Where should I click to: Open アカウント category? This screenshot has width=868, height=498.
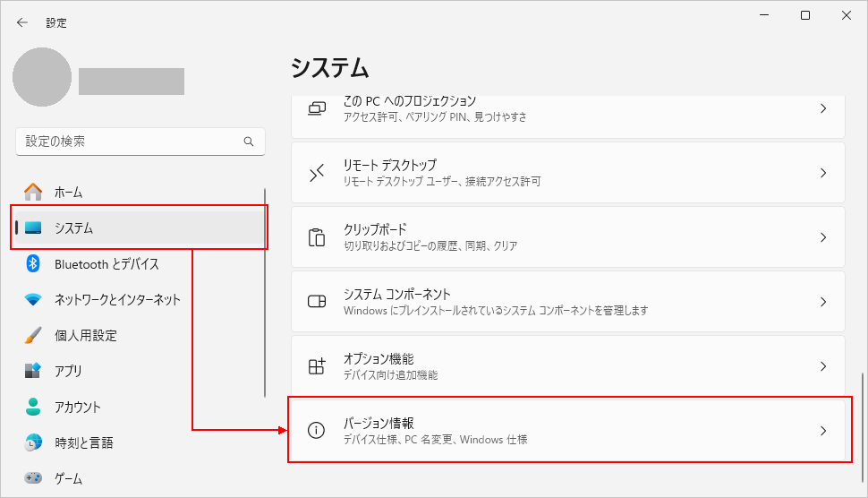(x=140, y=407)
